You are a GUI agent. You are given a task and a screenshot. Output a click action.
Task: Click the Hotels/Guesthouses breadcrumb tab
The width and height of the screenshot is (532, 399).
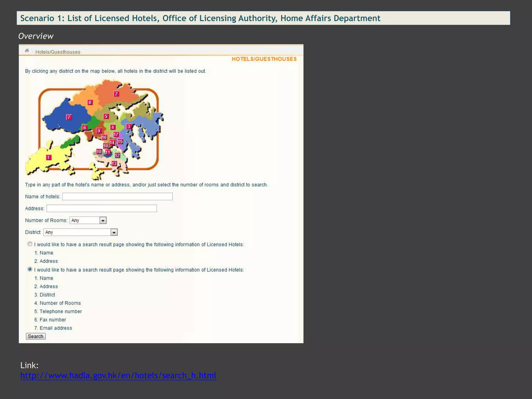pos(58,52)
